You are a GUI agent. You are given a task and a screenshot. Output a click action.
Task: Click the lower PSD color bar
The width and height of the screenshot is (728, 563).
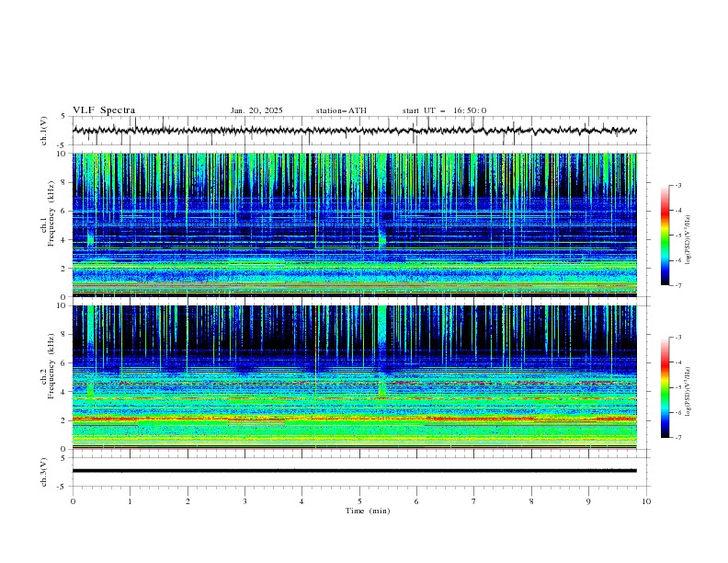[665, 387]
